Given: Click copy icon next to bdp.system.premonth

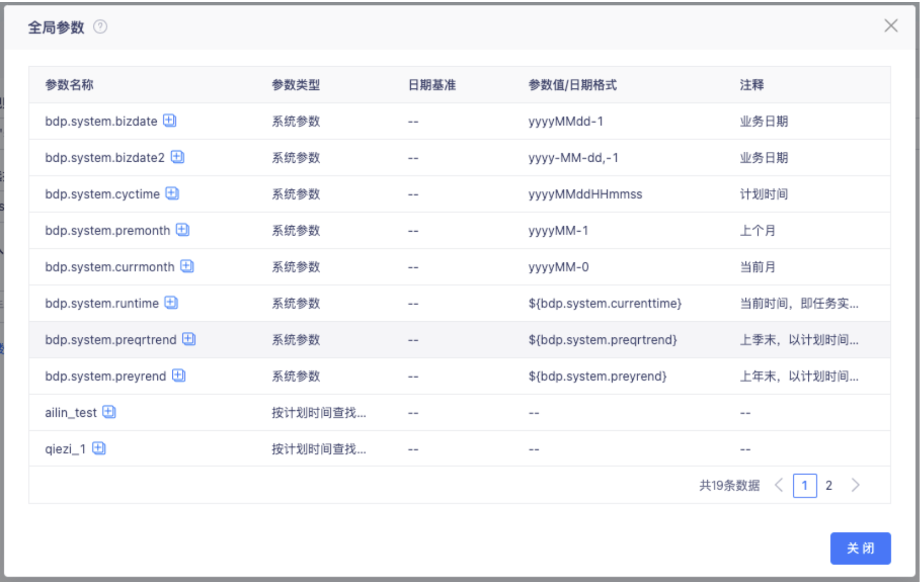Looking at the screenshot, I should click(x=183, y=230).
